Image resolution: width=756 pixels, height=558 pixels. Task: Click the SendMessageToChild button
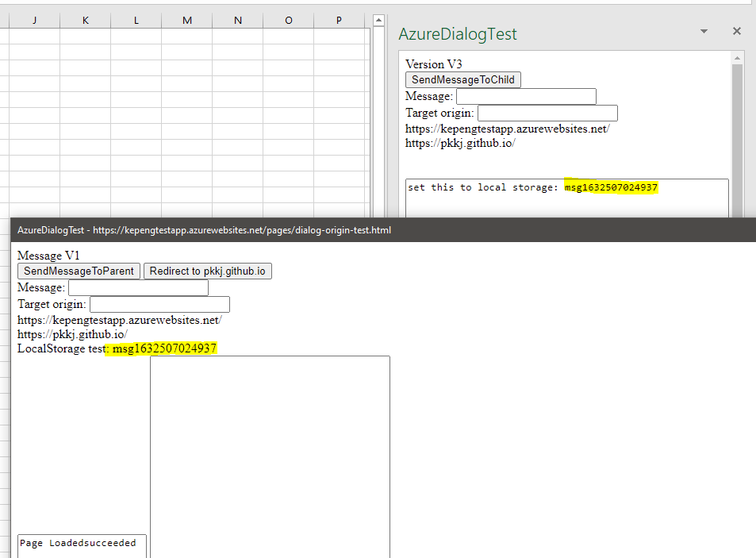pyautogui.click(x=462, y=79)
